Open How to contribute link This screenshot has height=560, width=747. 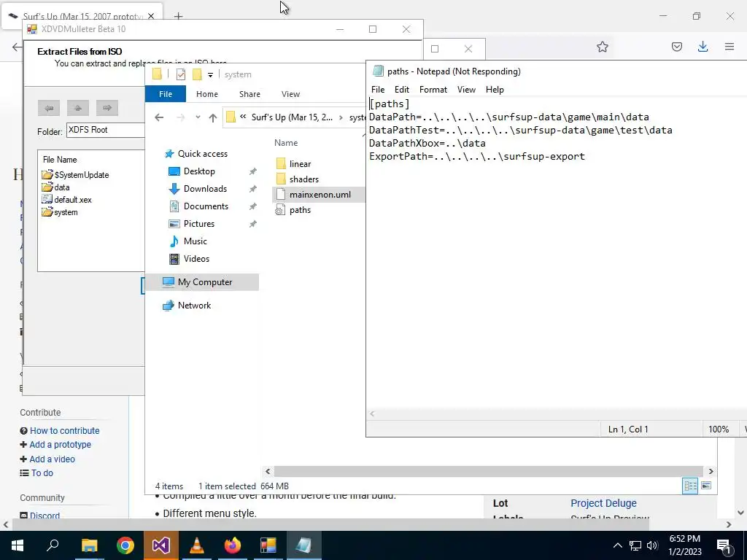65,430
